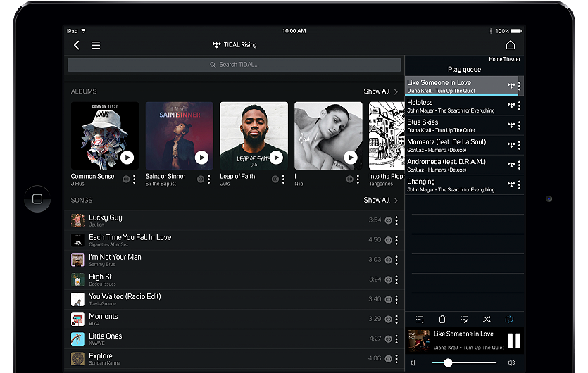Show all songs
This screenshot has width=588, height=373.
380,201
